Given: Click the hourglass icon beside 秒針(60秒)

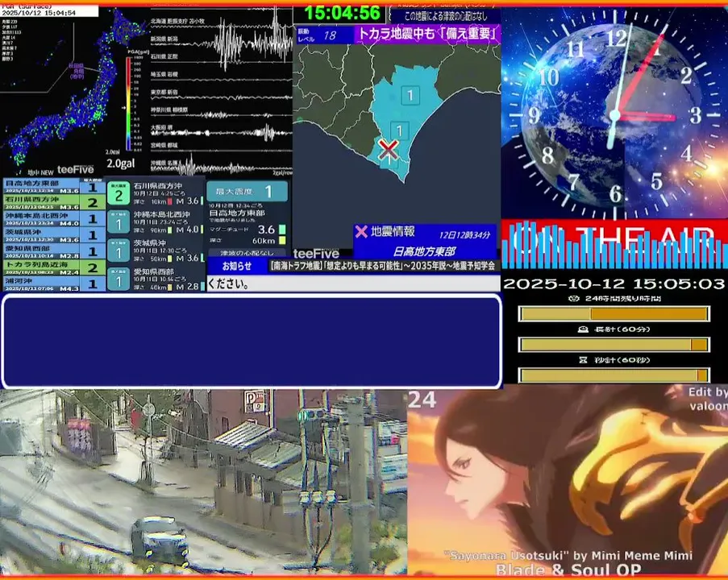Looking at the screenshot, I should click(x=583, y=359).
